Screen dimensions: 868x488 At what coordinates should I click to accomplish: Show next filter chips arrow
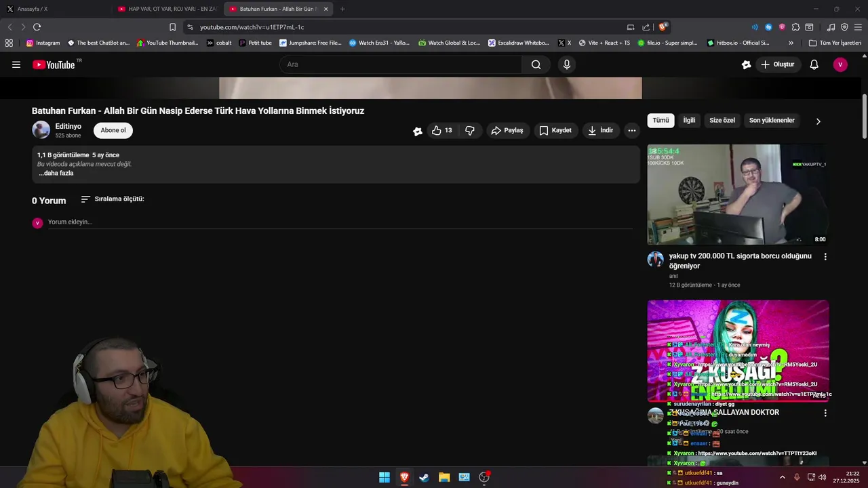(x=818, y=121)
